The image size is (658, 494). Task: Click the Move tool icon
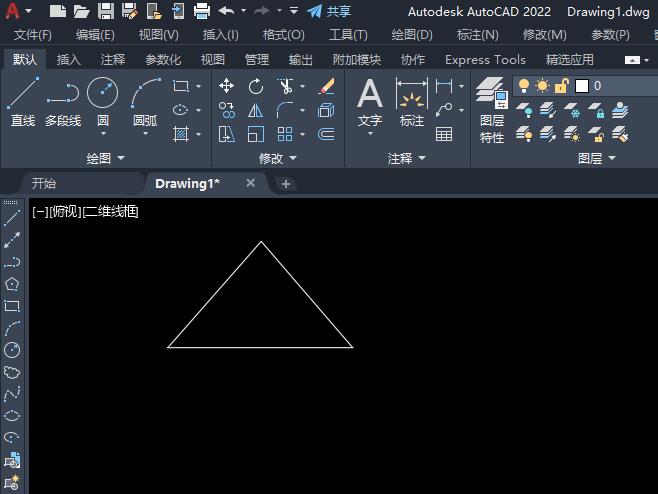pos(227,86)
